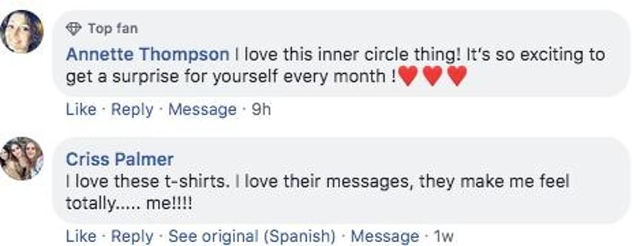Open the 9h timestamp of Annette's comment
644x246 pixels.
click(x=261, y=110)
